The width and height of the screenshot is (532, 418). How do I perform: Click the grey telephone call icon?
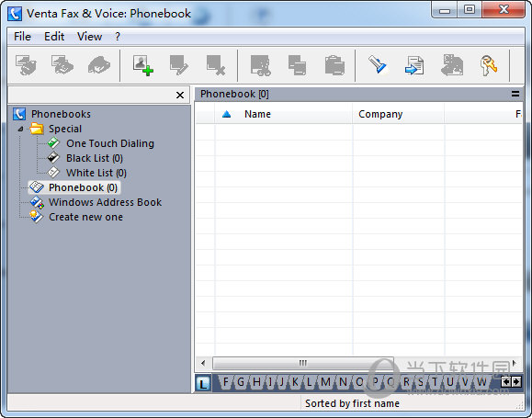(99, 65)
